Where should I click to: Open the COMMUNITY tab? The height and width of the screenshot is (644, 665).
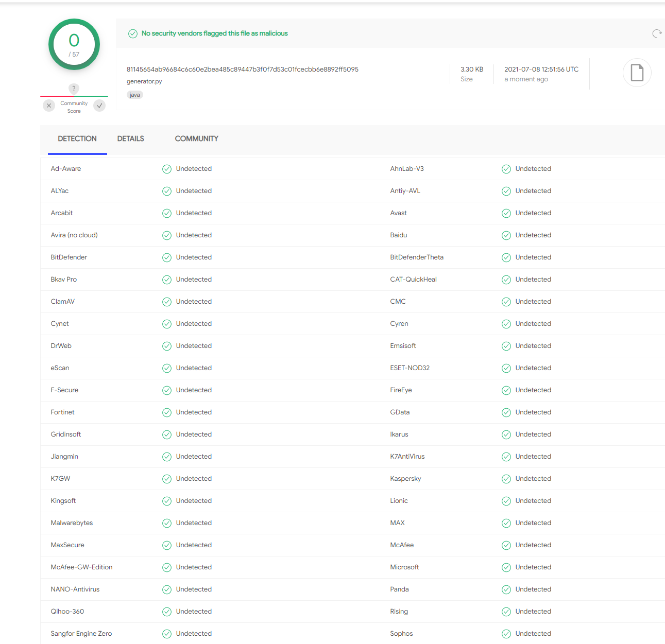196,138
